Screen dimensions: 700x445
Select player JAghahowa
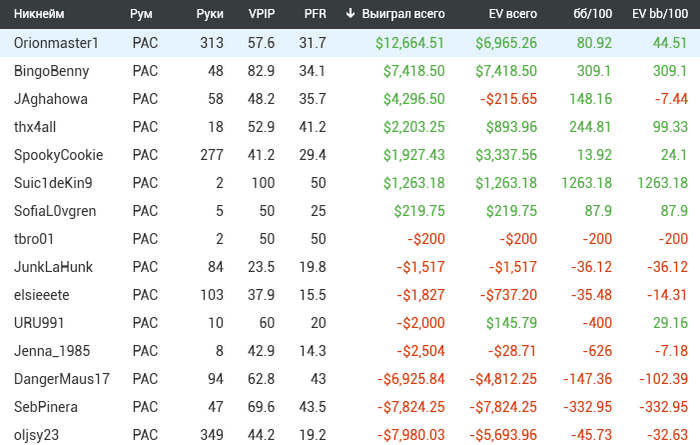point(51,99)
